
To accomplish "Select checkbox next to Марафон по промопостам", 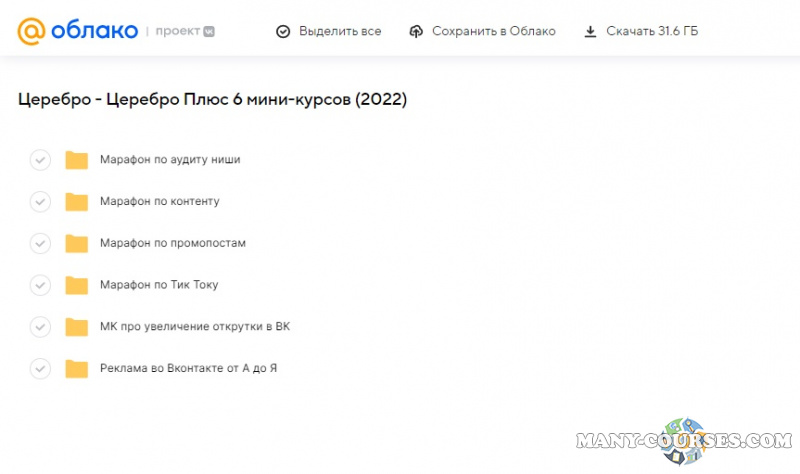I will point(40,244).
